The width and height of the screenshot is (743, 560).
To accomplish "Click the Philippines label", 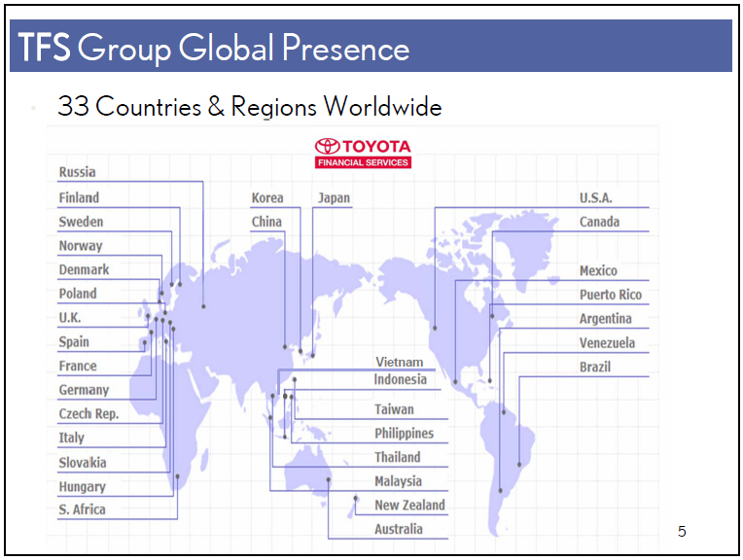I will [405, 434].
